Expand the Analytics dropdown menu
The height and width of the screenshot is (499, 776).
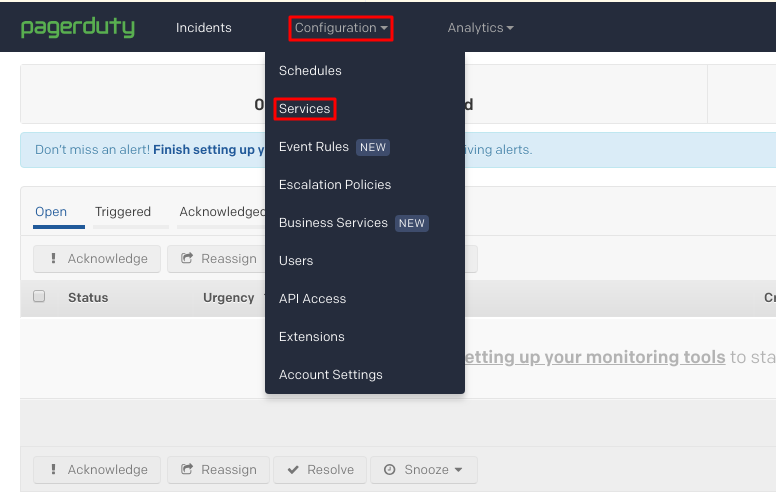coord(480,28)
